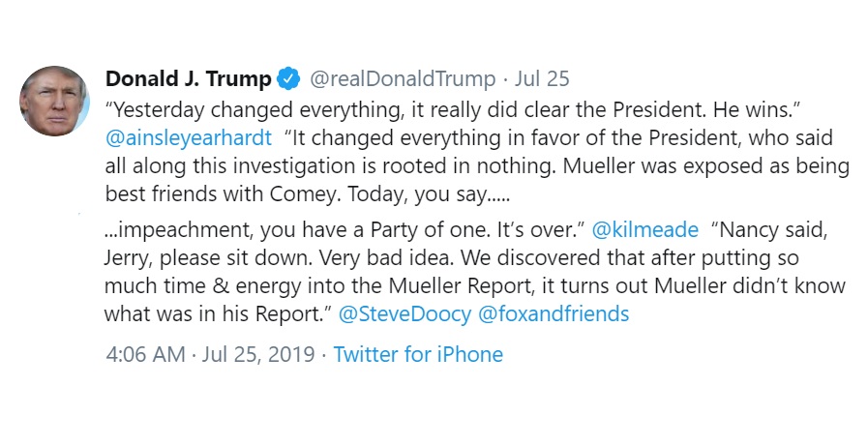This screenshot has height=446, width=868.
Task: Click Donald J. Trump's profile photo
Action: [54, 102]
